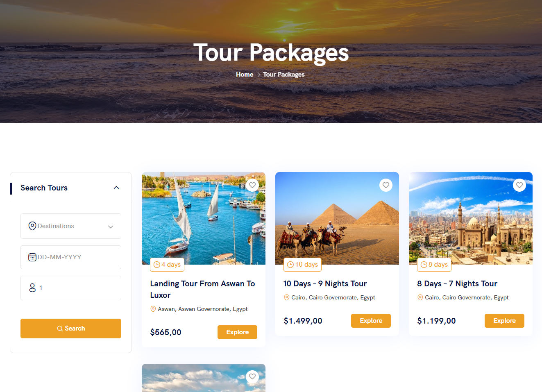Click the pyramids and camels tour thumbnail

click(337, 218)
